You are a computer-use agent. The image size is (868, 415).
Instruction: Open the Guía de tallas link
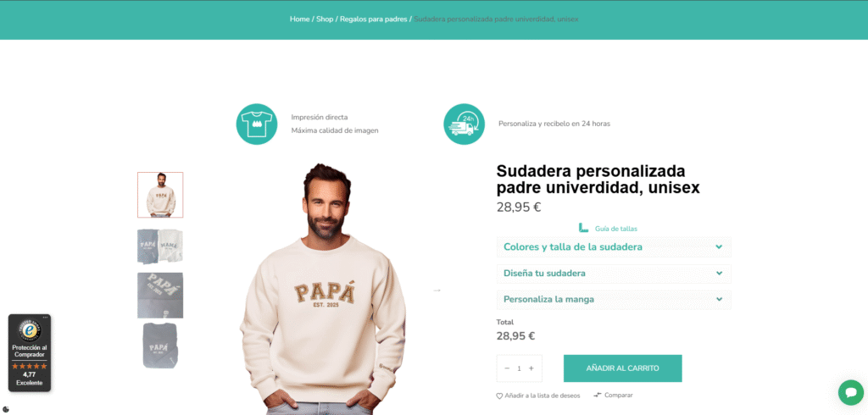pos(616,229)
